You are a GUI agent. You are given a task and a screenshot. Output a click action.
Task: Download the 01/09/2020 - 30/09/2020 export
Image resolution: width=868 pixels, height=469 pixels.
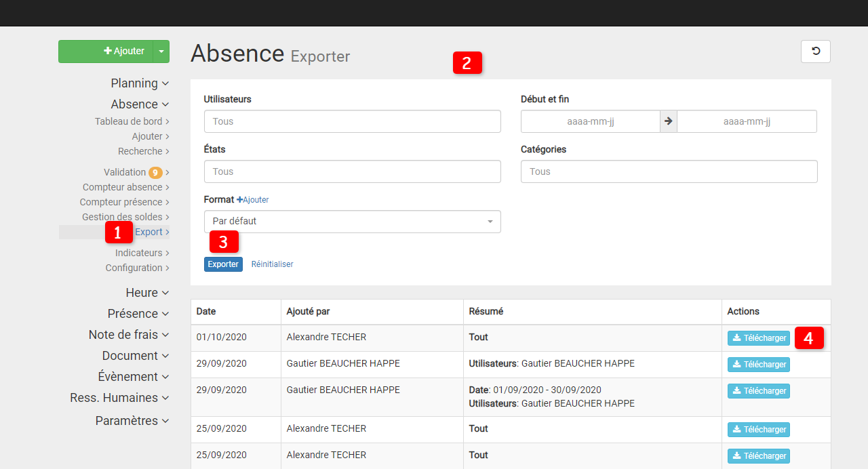(x=759, y=391)
